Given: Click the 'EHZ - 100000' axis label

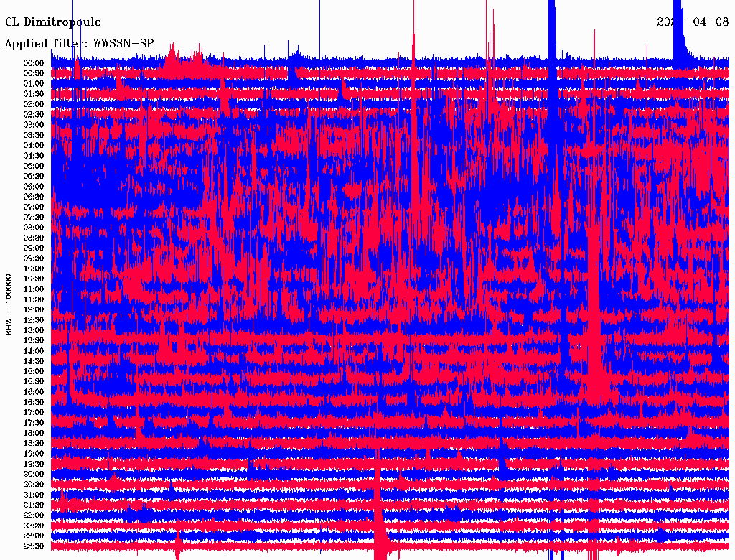Looking at the screenshot, I should (x=9, y=304).
